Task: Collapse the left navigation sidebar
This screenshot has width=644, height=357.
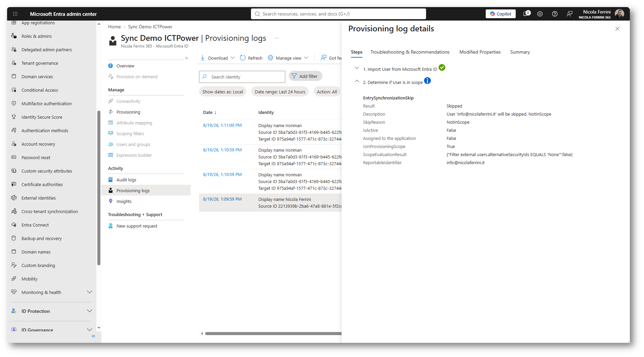Action: click(x=93, y=336)
